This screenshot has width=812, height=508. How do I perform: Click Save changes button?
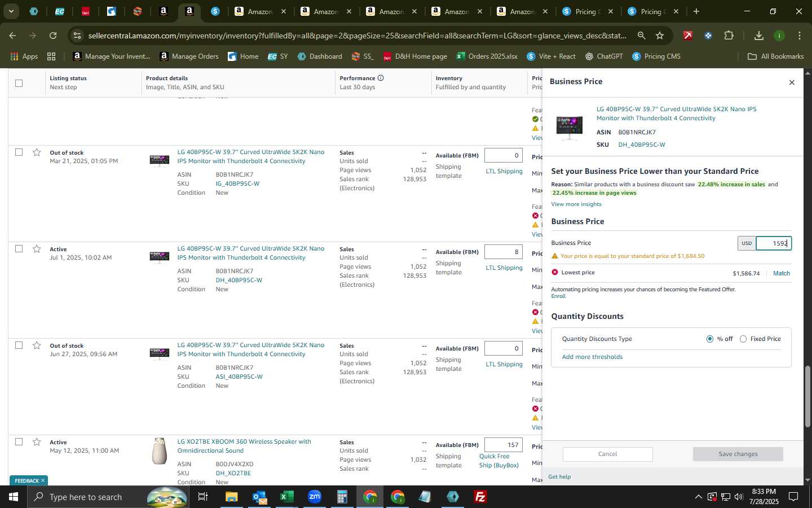tap(738, 454)
